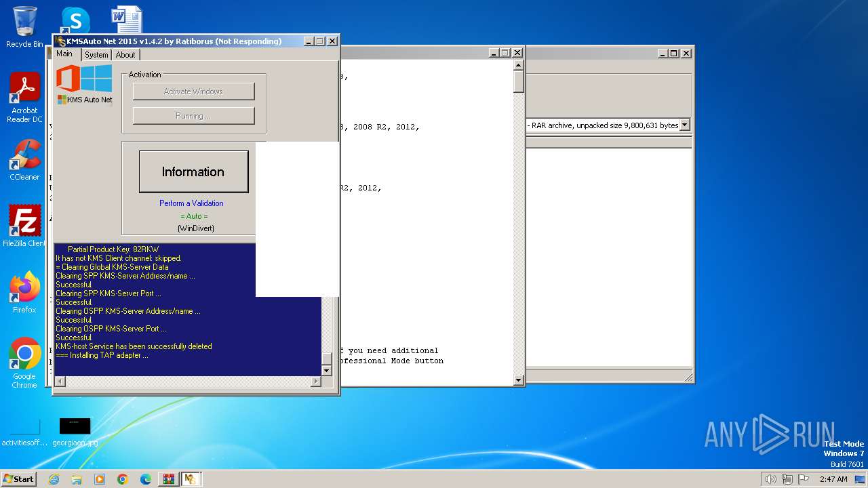
Task: Launch Firefox from the desktop
Action: pos(24,293)
